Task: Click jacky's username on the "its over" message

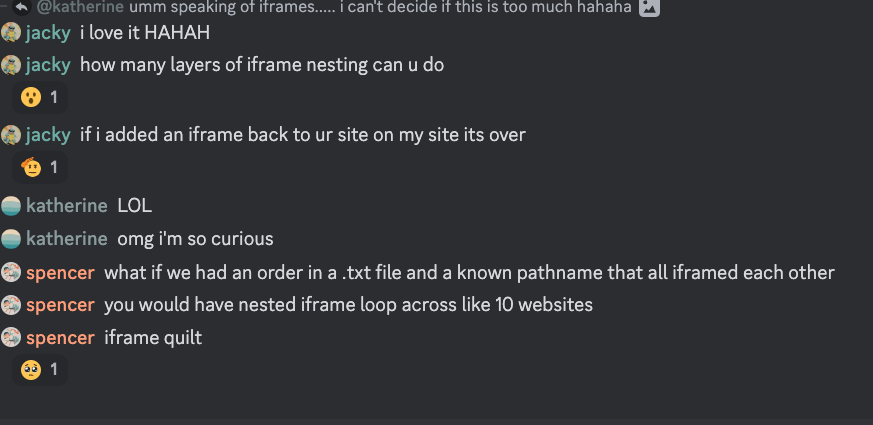Action: click(48, 134)
